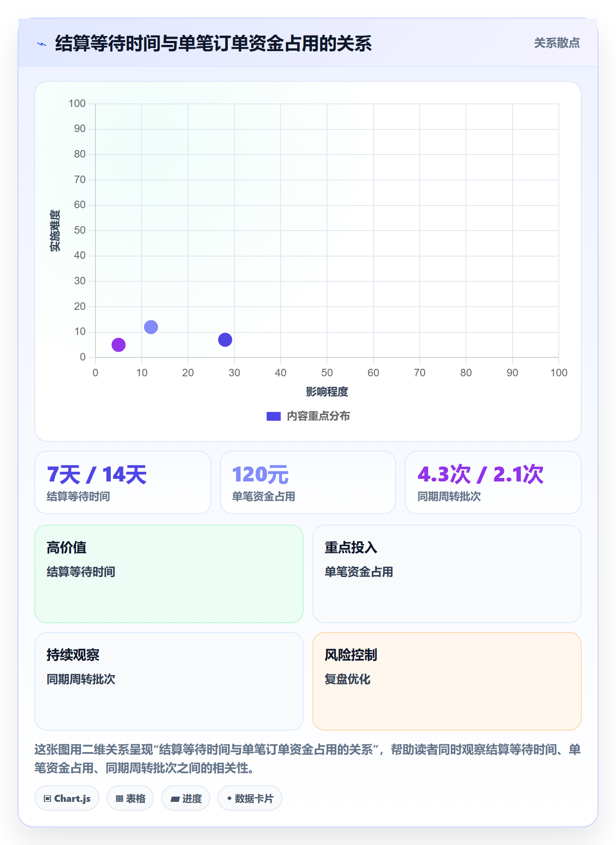Viewport: 616px width, 845px height.
Task: Open the 120元 stat card
Action: coord(308,482)
